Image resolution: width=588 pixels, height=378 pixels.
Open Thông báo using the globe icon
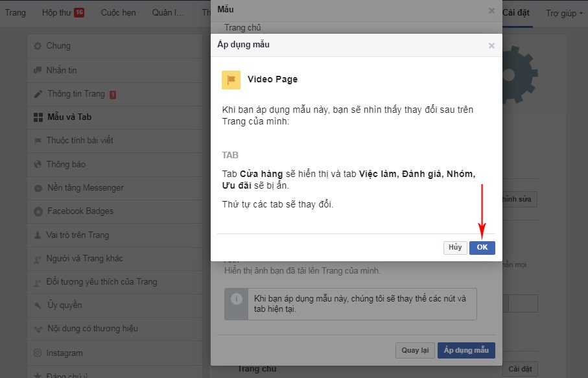(x=37, y=164)
